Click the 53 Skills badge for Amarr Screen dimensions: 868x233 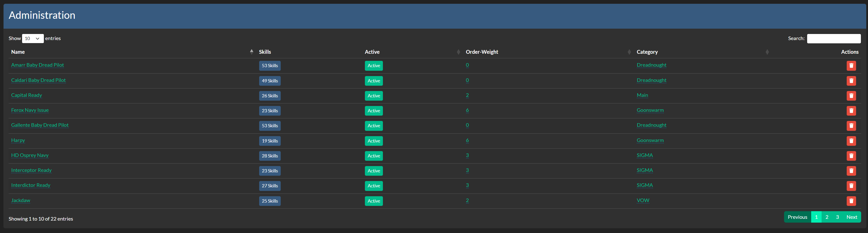pyautogui.click(x=270, y=66)
